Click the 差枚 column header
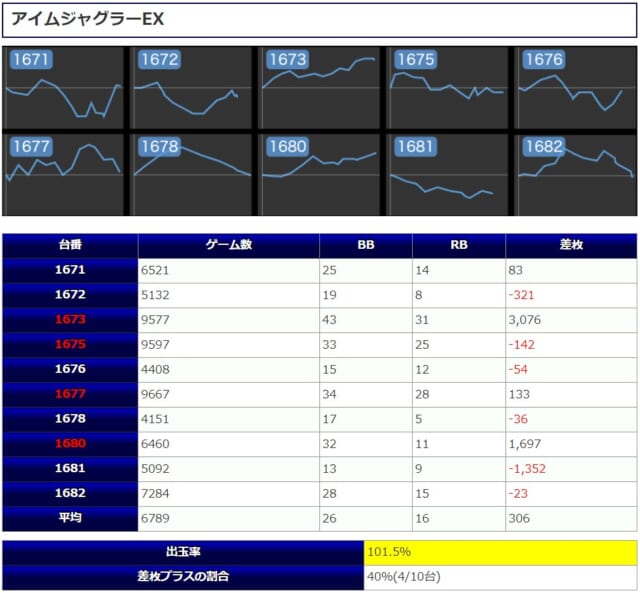The height and width of the screenshot is (593, 640). 570,246
